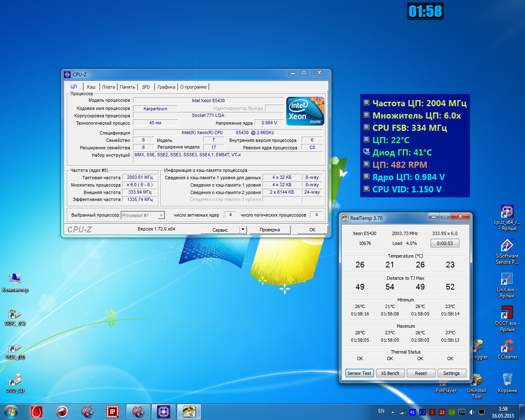525x420 pixels.
Task: Start XS Bench in RealTemp
Action: tap(390, 373)
